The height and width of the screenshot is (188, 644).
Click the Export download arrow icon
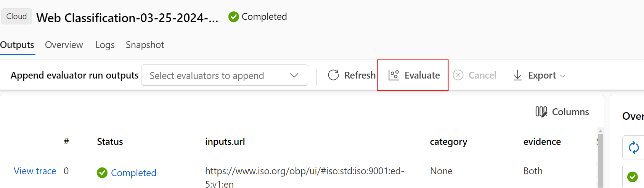tap(517, 75)
